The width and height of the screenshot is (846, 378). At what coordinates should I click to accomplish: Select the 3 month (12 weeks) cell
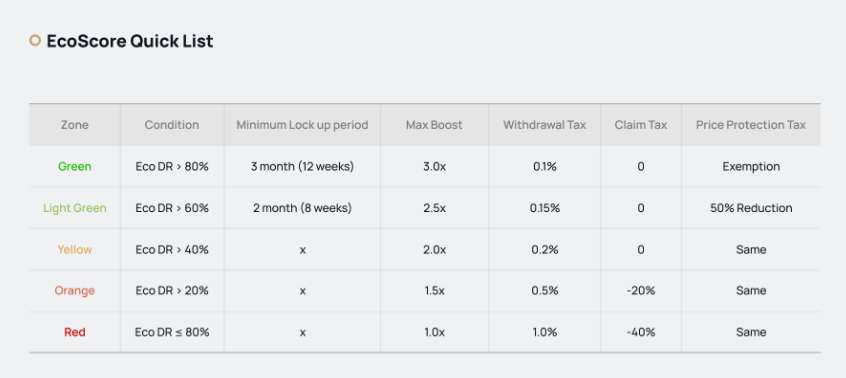(302, 167)
